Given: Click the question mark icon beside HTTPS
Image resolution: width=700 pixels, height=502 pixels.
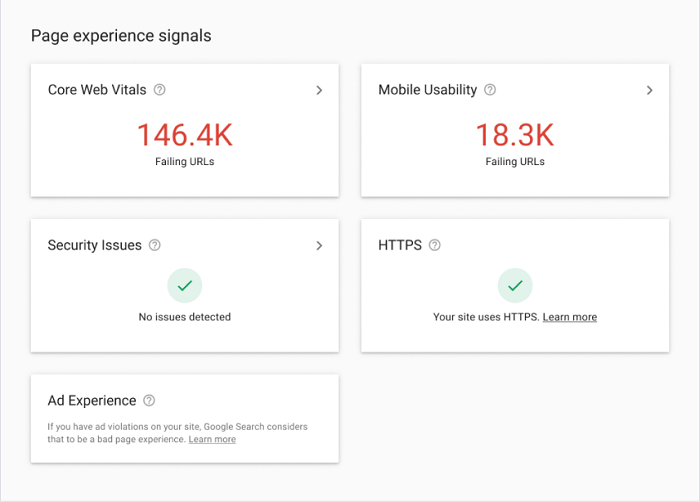Looking at the screenshot, I should [x=434, y=245].
